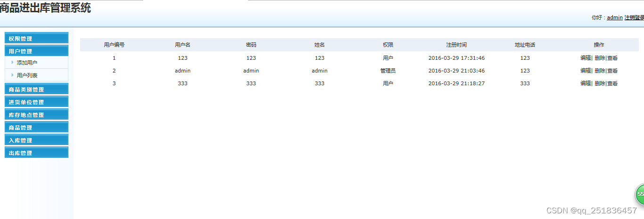Select the date 2016-03-29 21:18:27
This screenshot has width=644, height=219.
(456, 83)
